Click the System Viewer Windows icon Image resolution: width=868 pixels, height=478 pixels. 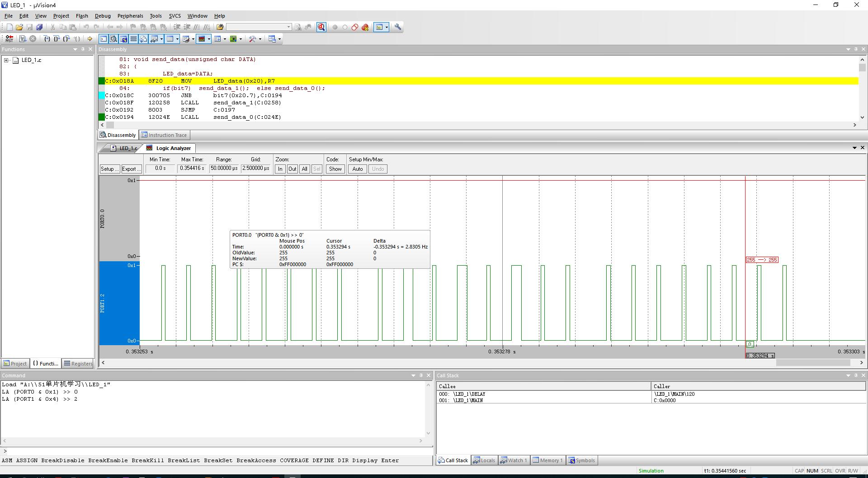click(233, 39)
